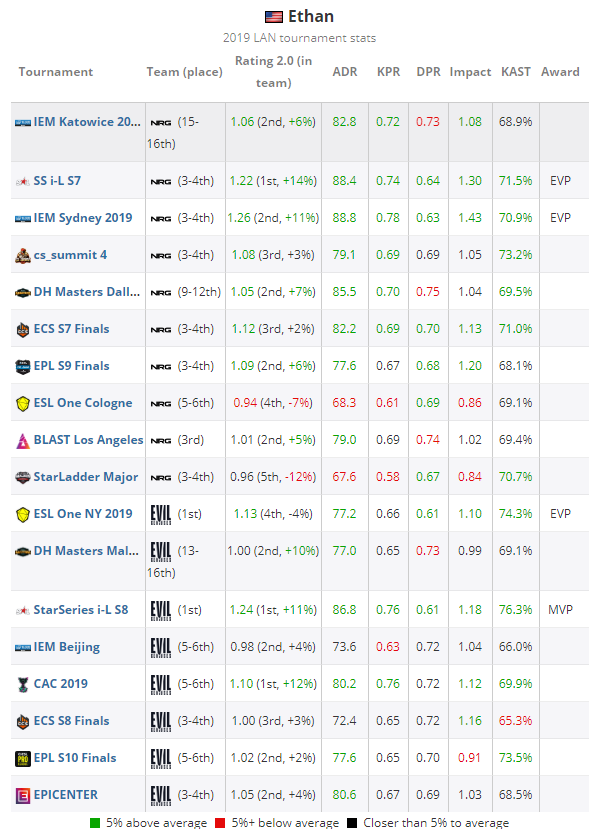Click Evil Geniuses logo in EPICENTER row
Image resolution: width=602 pixels, height=829 pixels.
click(161, 795)
